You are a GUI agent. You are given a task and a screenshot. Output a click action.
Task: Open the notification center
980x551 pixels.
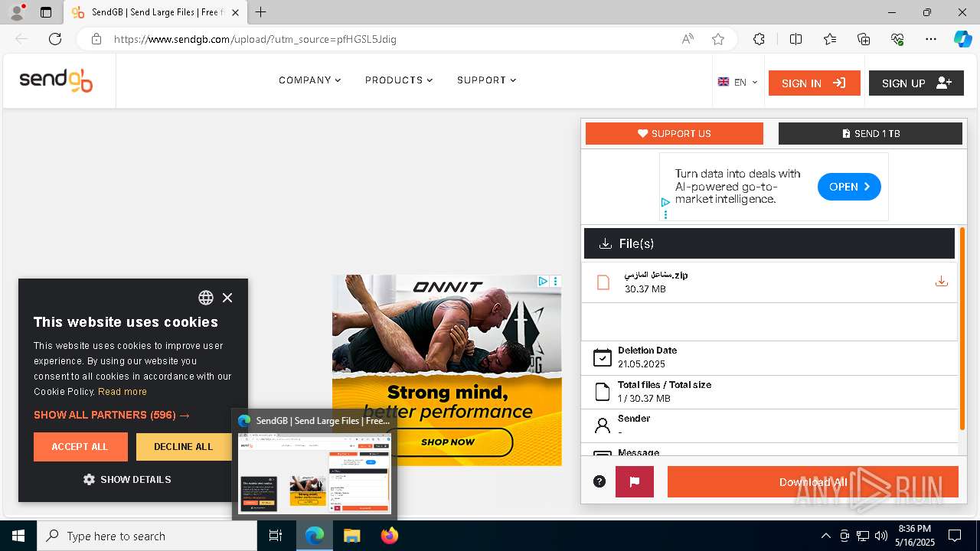[x=955, y=536]
